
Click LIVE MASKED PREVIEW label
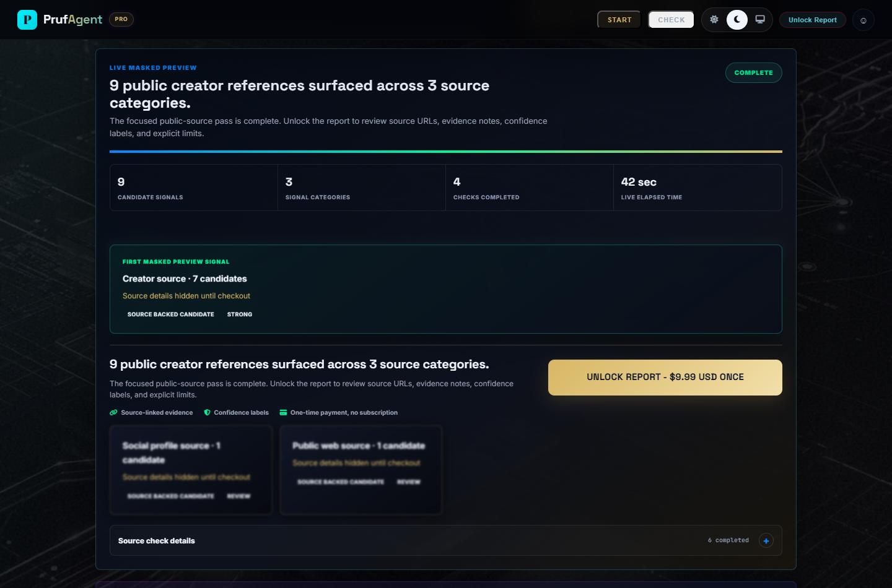point(153,68)
